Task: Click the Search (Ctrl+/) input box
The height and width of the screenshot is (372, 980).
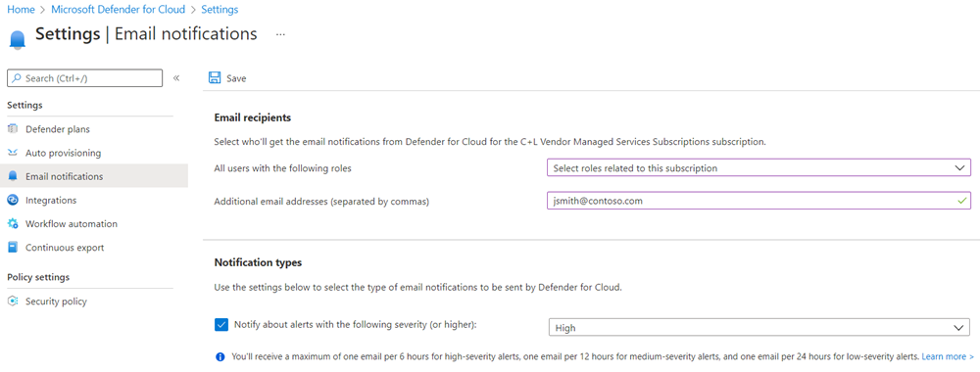Action: click(84, 78)
